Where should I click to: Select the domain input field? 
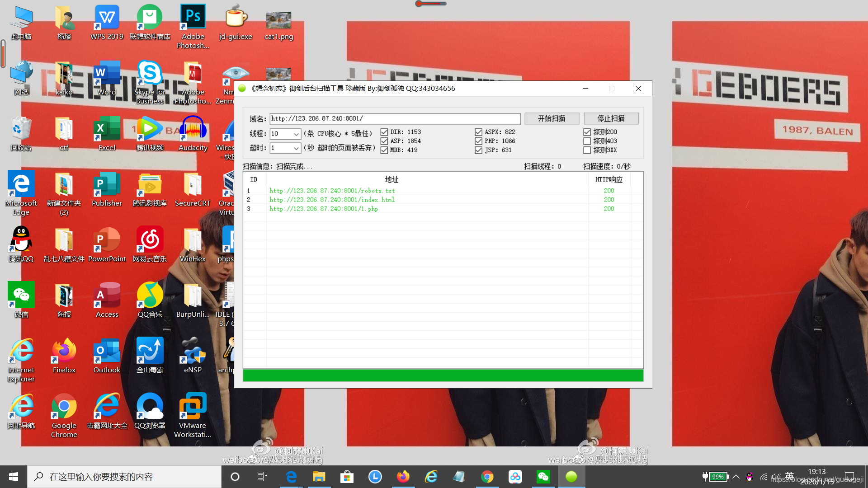click(395, 118)
